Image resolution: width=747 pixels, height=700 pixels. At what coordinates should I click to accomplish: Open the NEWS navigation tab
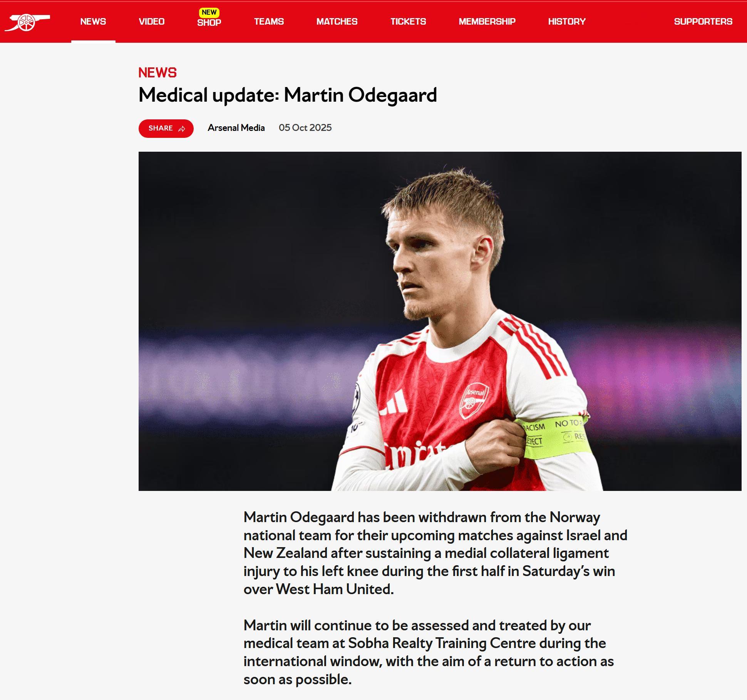pos(93,22)
